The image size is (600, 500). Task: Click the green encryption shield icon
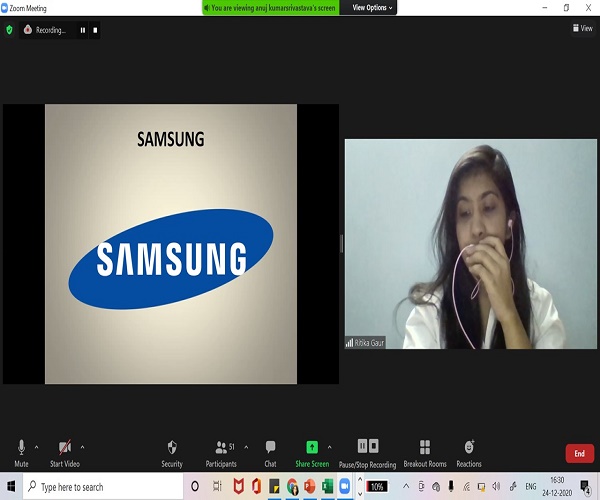pyautogui.click(x=9, y=29)
